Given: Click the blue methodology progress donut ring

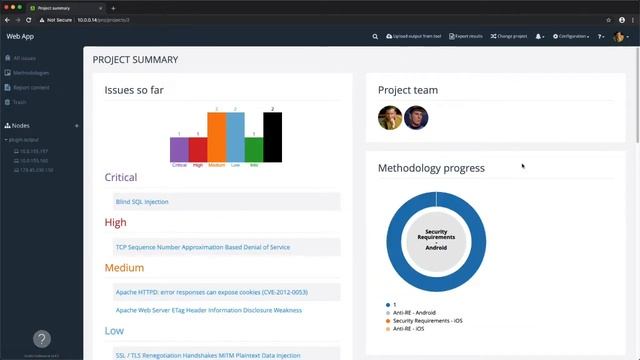Looking at the screenshot, I should click(436, 284).
